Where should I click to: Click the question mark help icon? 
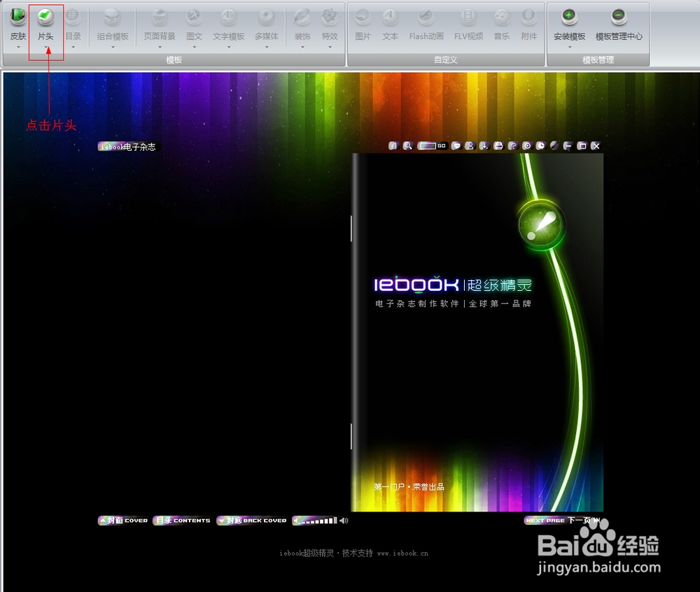pos(512,146)
